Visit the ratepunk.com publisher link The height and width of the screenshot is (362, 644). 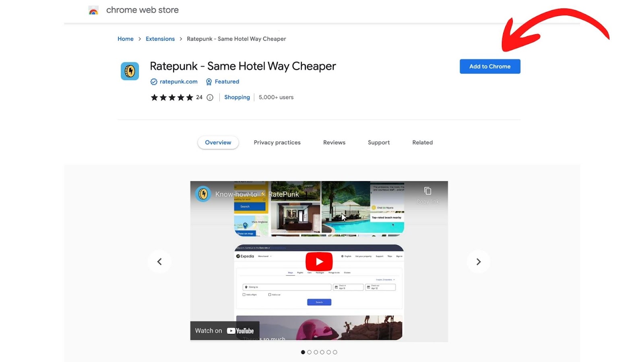point(179,82)
